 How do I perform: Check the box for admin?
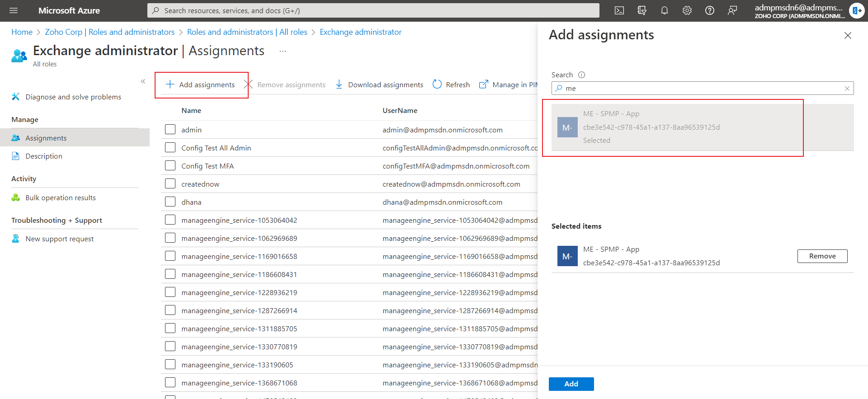[x=170, y=130]
